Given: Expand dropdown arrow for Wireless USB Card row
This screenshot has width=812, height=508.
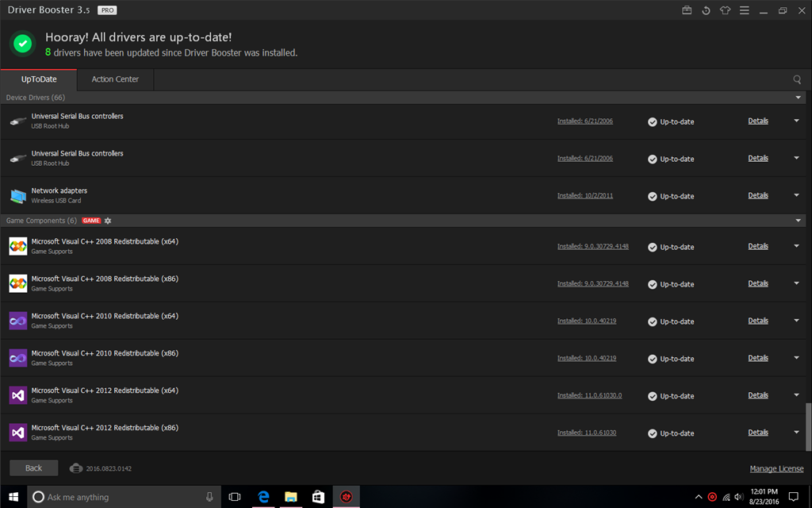Looking at the screenshot, I should coord(796,195).
